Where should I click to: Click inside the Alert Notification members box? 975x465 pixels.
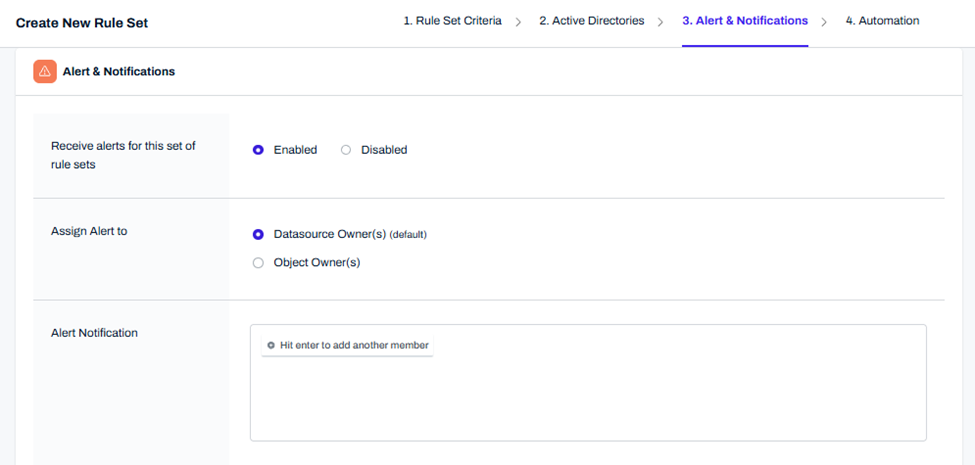[587, 400]
